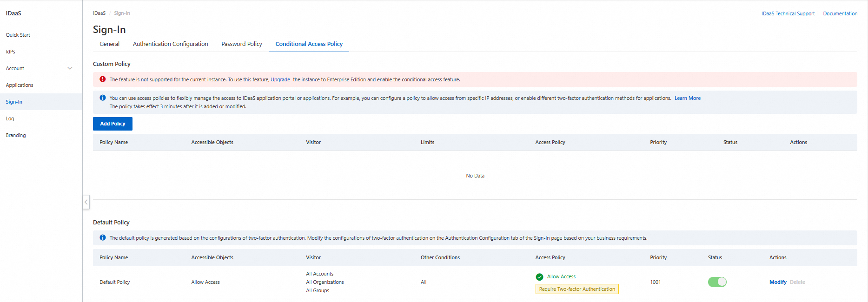The image size is (868, 302).
Task: Click the info icon in Default Policy notice
Action: point(103,238)
